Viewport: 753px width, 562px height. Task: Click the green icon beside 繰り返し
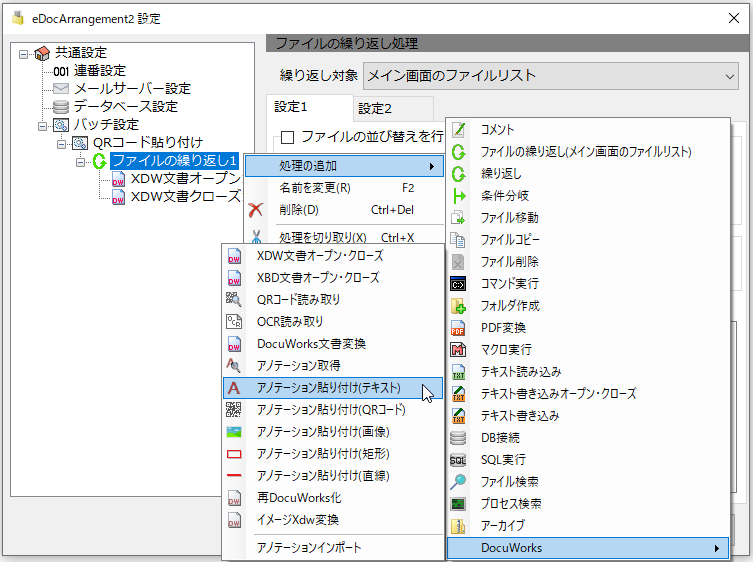(x=459, y=174)
